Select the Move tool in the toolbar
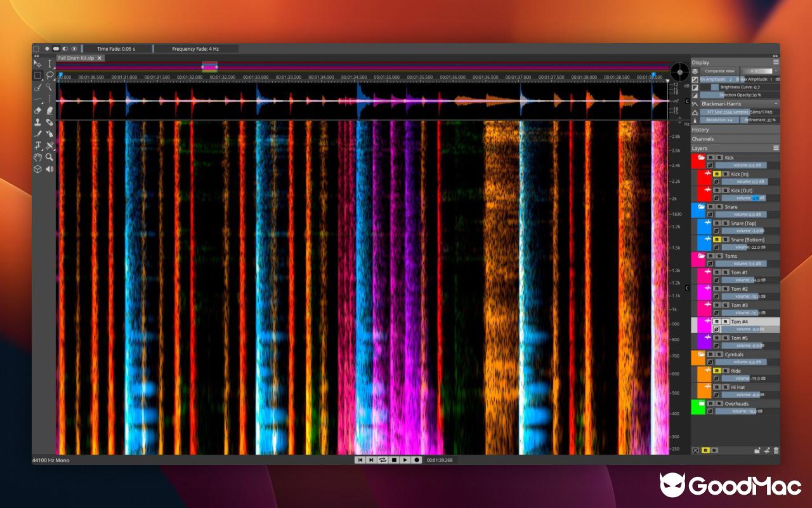This screenshot has height=508, width=812. click(37, 64)
